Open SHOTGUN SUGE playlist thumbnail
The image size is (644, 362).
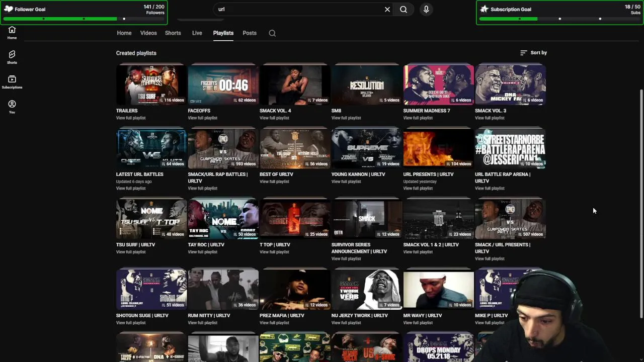pos(151,290)
